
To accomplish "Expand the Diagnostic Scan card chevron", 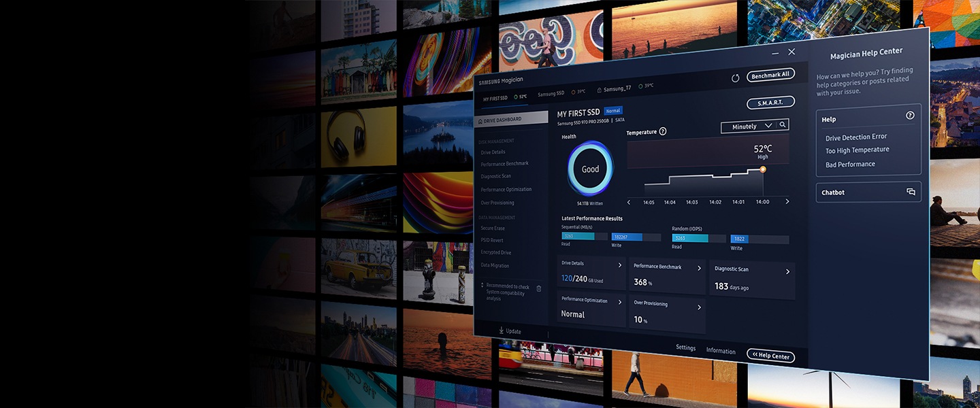I will click(788, 271).
